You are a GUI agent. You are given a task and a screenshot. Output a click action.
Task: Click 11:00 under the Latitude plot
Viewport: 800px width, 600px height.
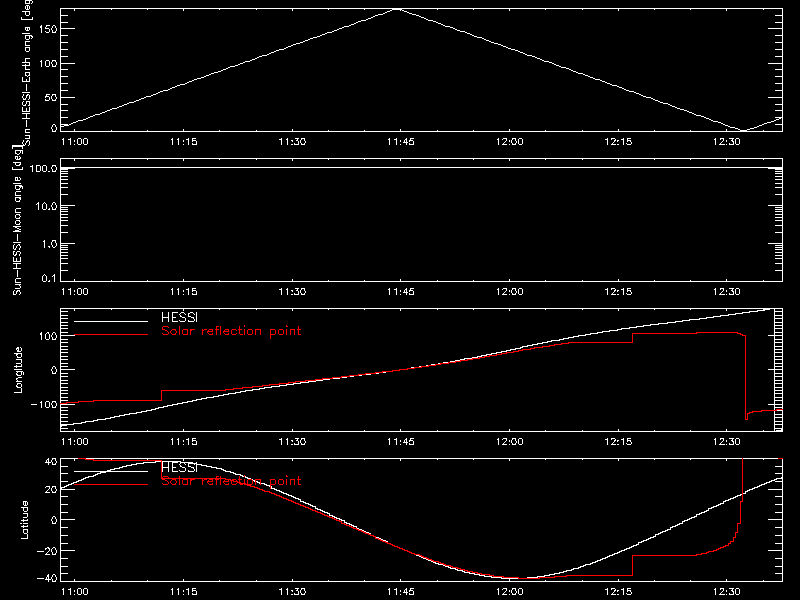pyautogui.click(x=74, y=592)
